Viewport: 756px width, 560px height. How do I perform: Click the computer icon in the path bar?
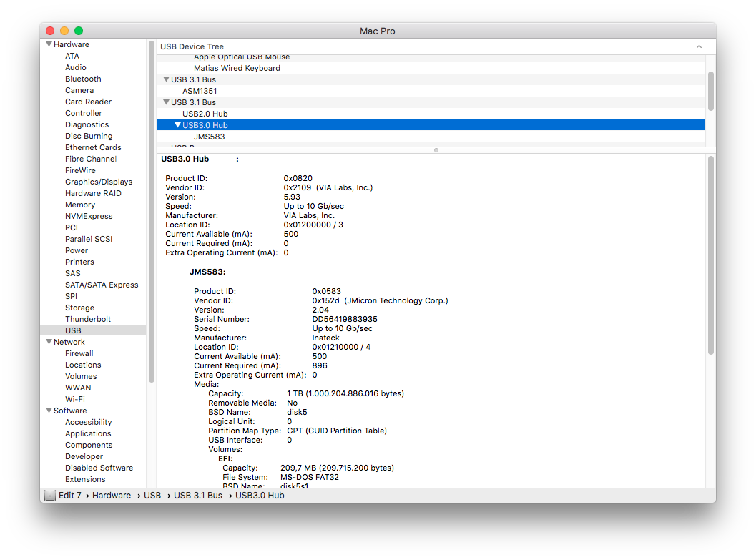49,496
